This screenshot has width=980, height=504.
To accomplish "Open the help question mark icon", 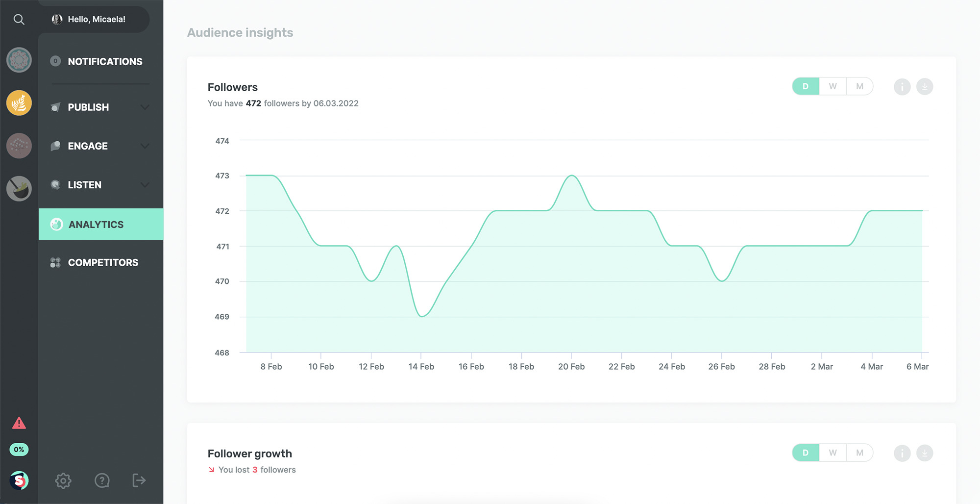I will click(x=101, y=480).
